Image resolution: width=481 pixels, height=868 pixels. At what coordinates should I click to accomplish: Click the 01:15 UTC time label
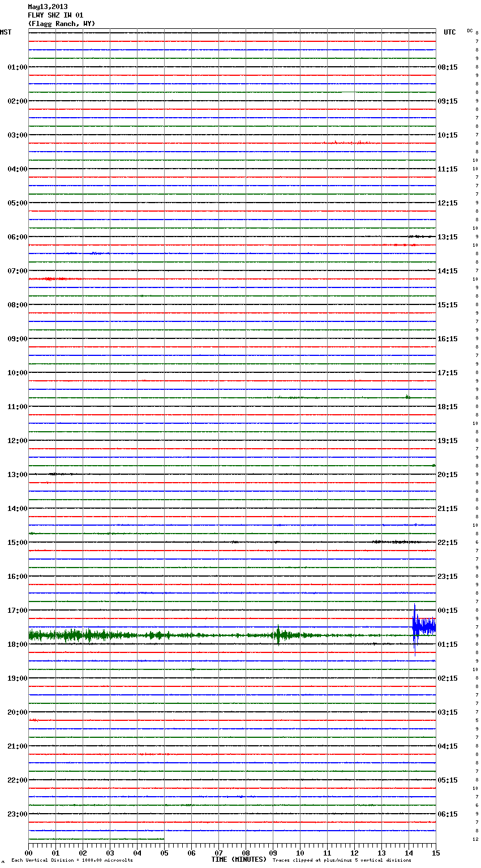pyautogui.click(x=448, y=644)
